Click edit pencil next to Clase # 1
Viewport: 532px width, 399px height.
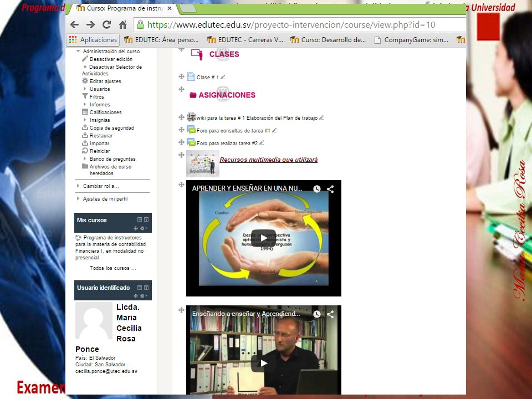coord(223,78)
